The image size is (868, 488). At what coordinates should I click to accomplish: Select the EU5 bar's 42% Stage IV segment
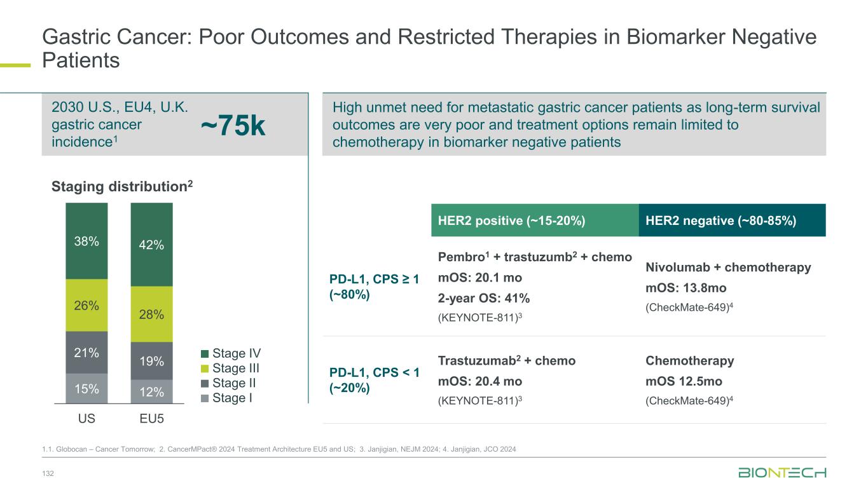151,244
